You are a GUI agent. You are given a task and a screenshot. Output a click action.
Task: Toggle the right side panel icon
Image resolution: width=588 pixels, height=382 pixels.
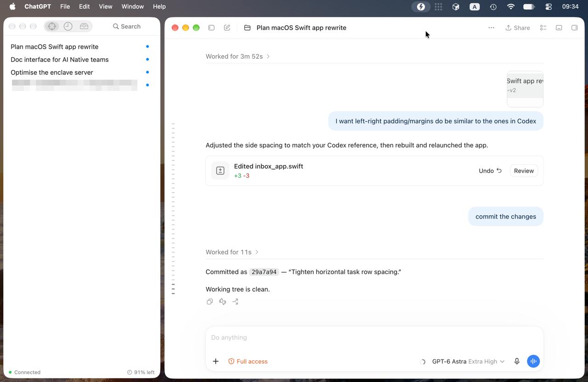[574, 28]
